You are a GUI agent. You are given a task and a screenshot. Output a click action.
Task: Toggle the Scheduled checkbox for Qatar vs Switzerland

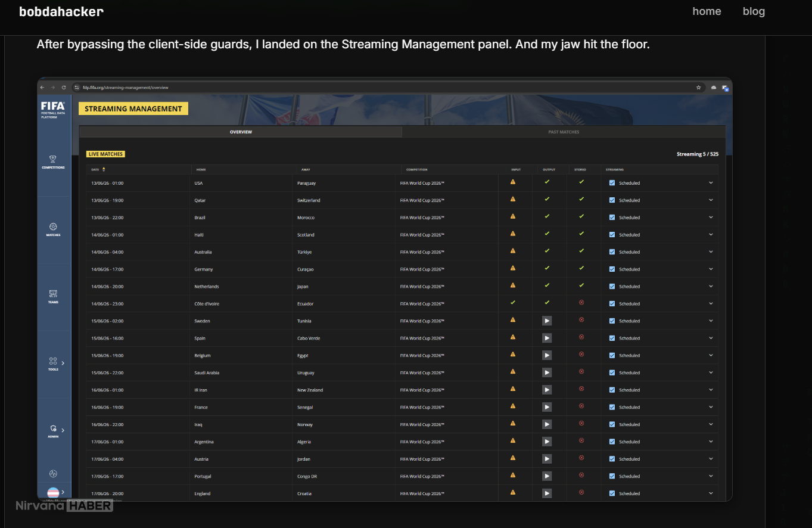click(612, 200)
